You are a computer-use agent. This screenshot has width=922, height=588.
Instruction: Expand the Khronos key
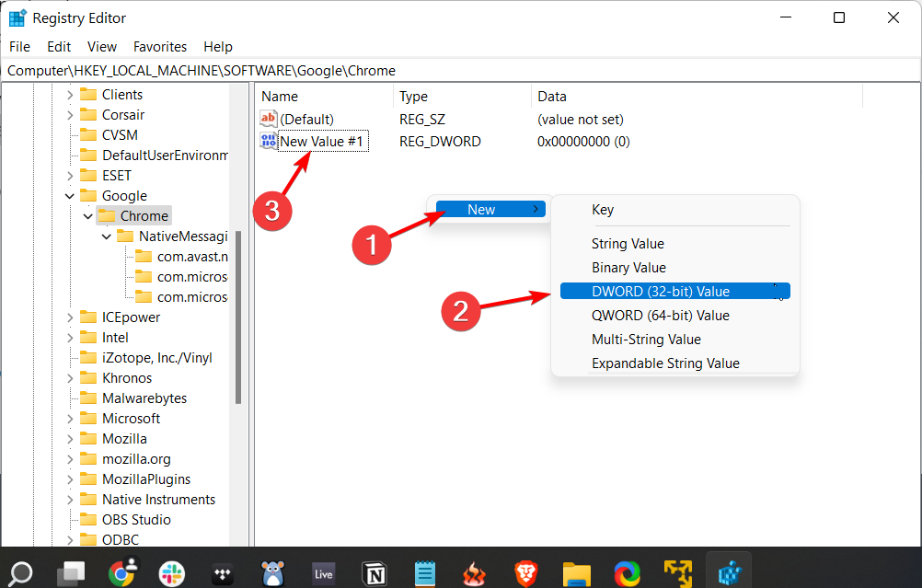point(70,378)
